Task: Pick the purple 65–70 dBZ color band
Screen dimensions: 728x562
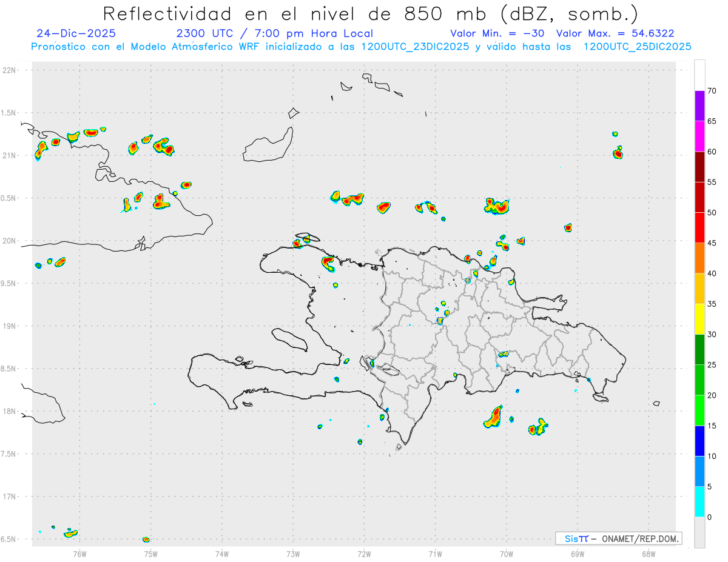Action: (699, 106)
